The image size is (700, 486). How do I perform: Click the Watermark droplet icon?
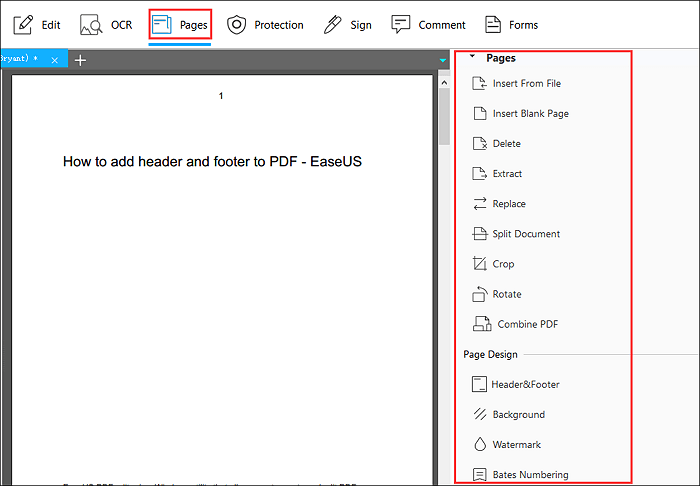pyautogui.click(x=480, y=444)
